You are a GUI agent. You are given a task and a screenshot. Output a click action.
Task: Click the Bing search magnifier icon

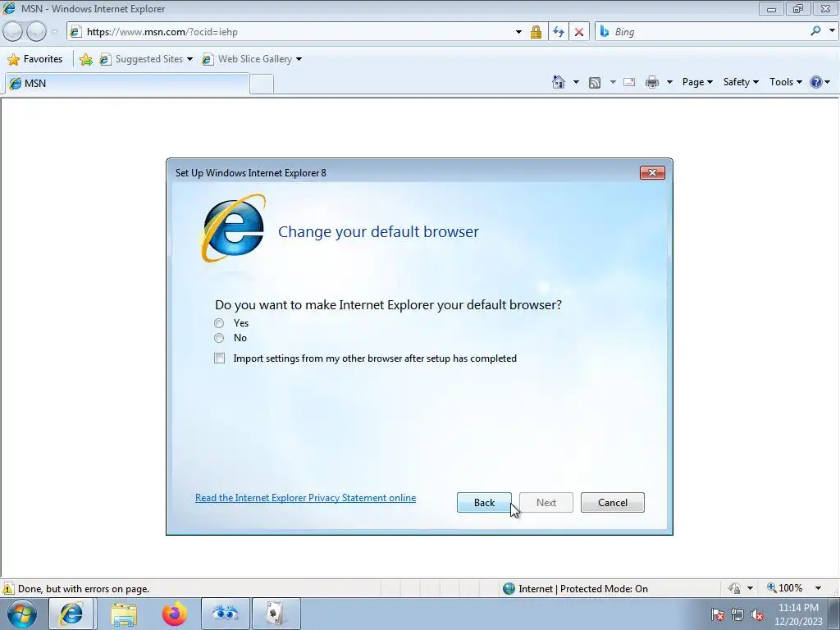tap(816, 31)
